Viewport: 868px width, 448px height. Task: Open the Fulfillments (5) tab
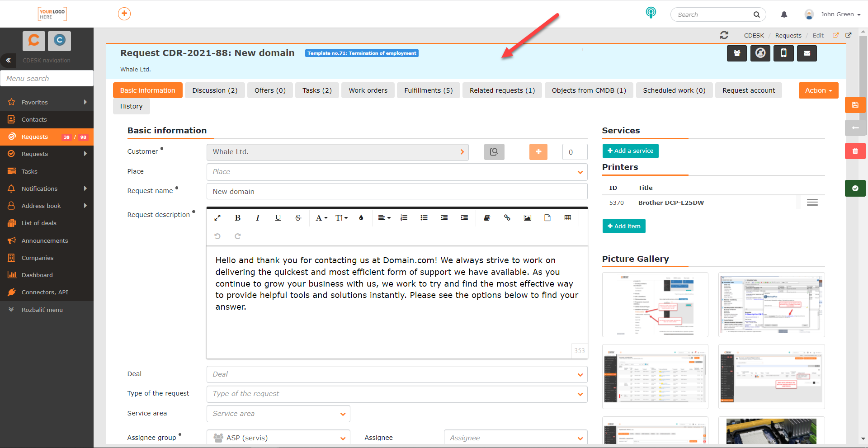[429, 90]
